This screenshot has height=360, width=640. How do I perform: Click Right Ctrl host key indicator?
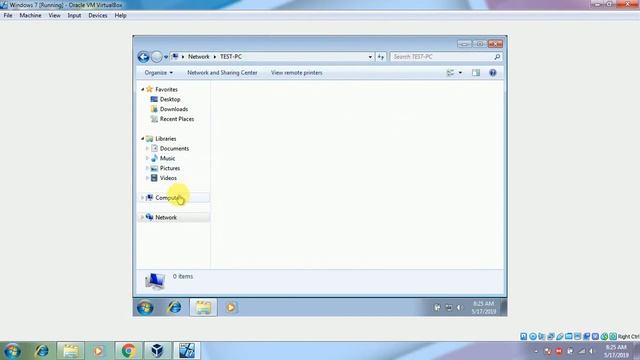[629, 337]
